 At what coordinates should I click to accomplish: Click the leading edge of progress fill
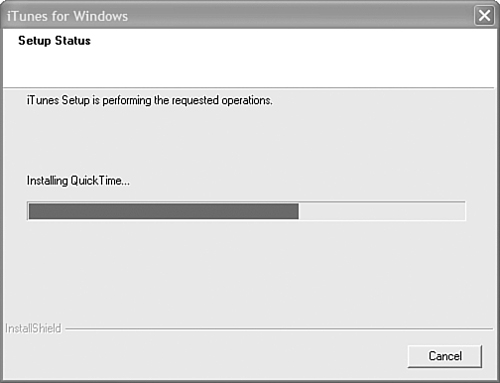[x=298, y=211]
